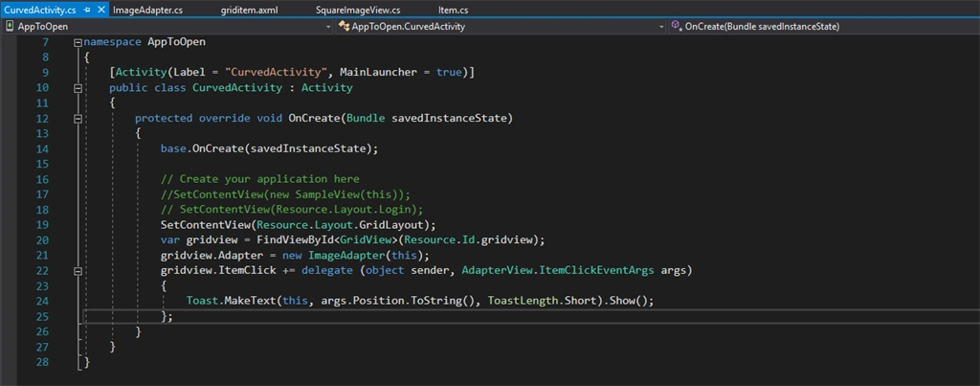Viewport: 980px width, 386px height.
Task: Switch to the ImageAdapter.cs tab
Action: click(x=148, y=11)
